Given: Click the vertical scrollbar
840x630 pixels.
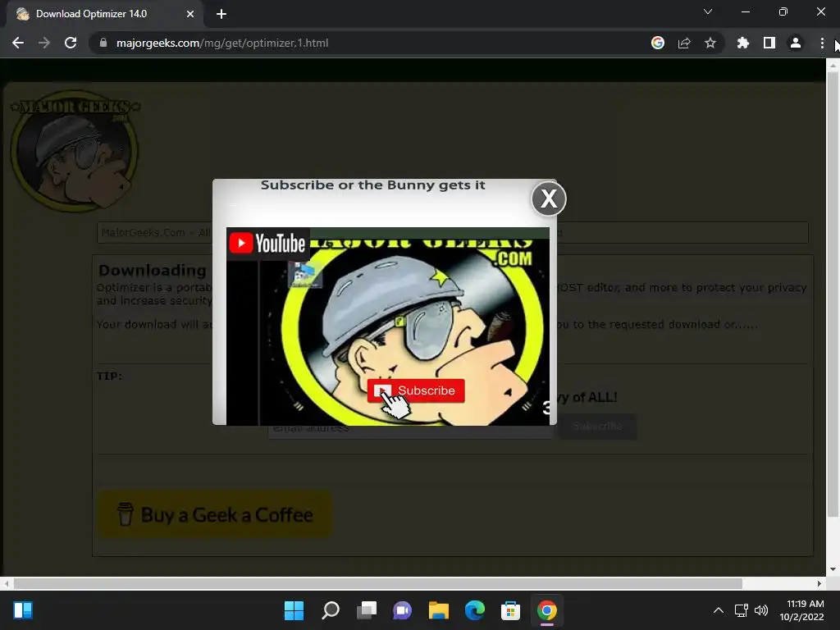Looking at the screenshot, I should [x=833, y=294].
